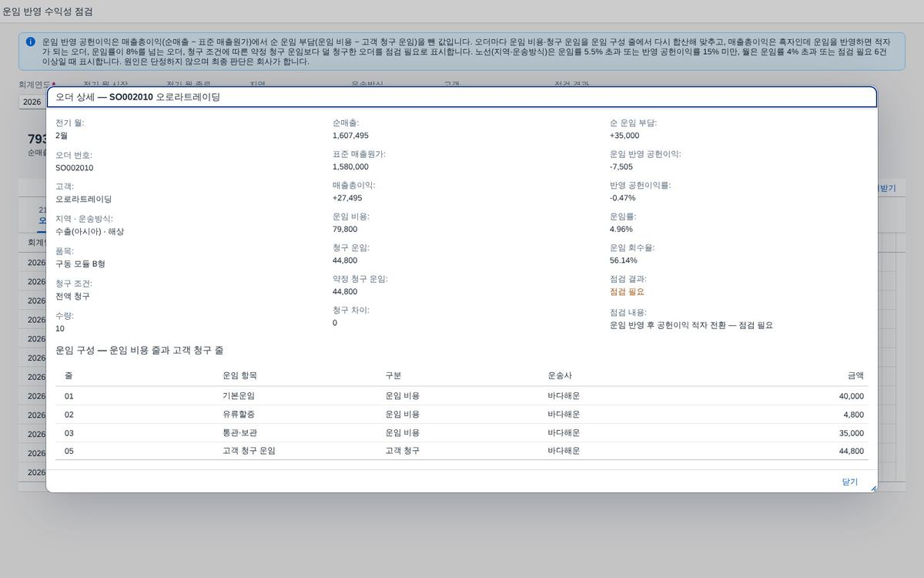Click the 운임 회수율 value 56.14%
This screenshot has height=578, width=924.
624,260
